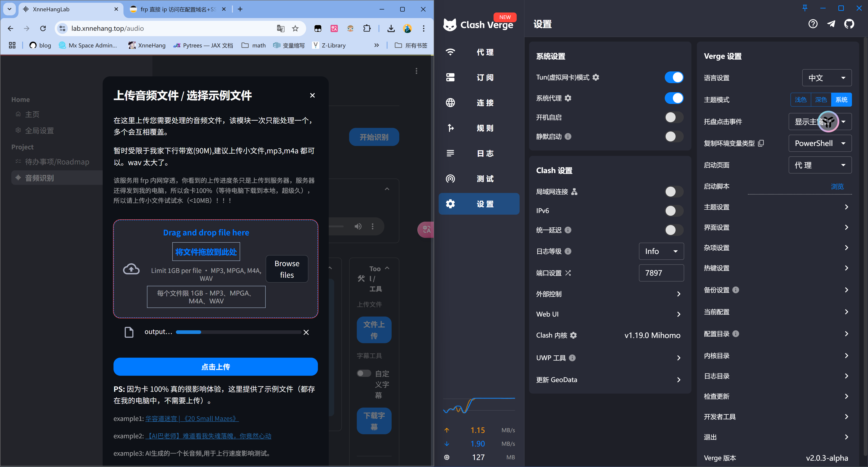
Task: Open the startup page dropdown
Action: pos(820,165)
